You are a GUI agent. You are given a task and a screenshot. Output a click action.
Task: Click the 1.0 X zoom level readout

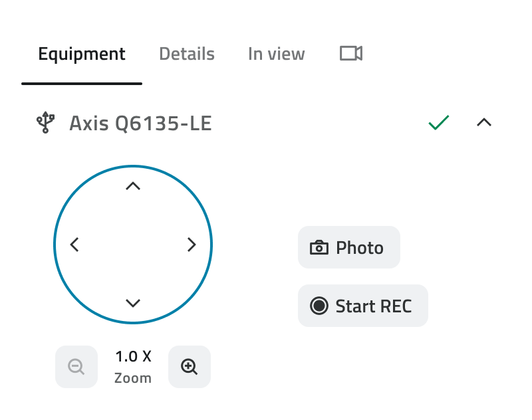133,357
